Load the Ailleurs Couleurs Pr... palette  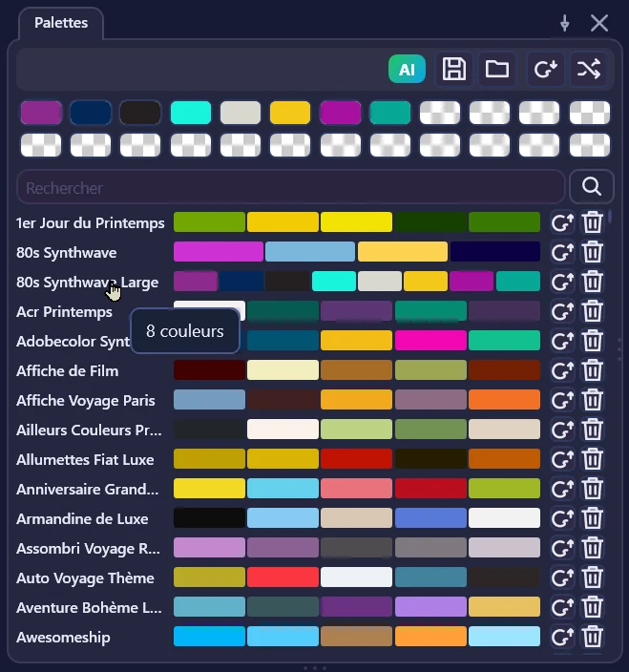pyautogui.click(x=562, y=430)
